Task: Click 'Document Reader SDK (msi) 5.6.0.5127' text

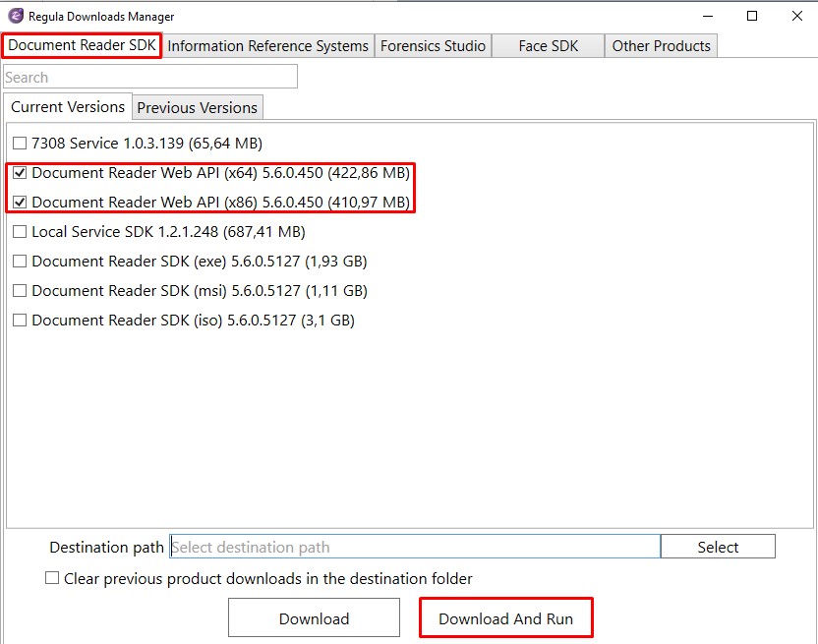Action: (x=166, y=291)
